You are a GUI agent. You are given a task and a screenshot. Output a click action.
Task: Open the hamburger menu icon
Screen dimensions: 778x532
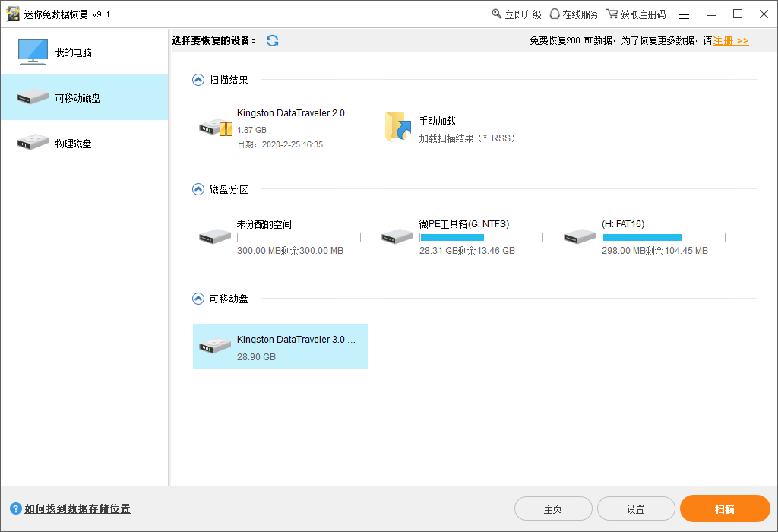[684, 15]
